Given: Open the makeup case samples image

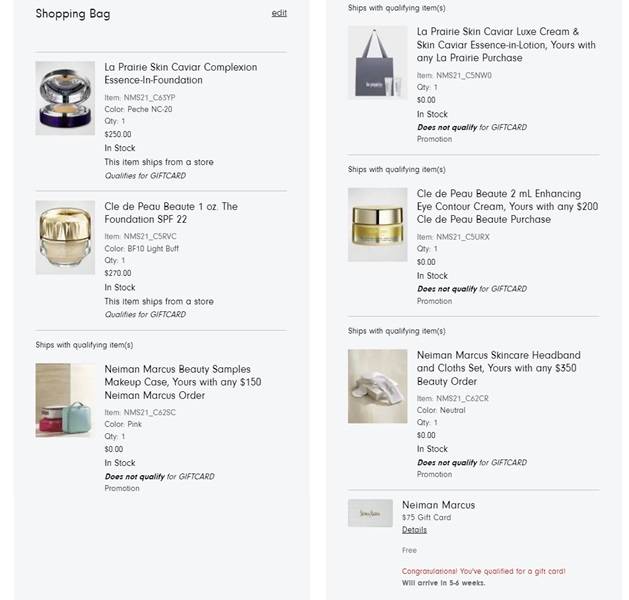Looking at the screenshot, I should (x=65, y=400).
